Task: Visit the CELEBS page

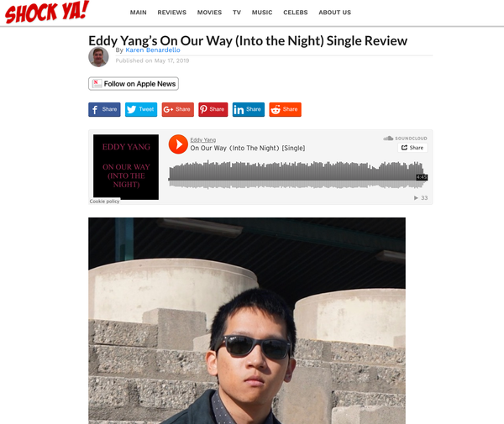Action: 296,13
